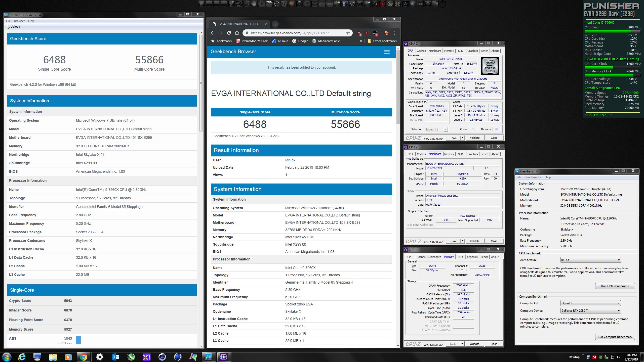Image resolution: width=644 pixels, height=362 pixels.
Task: Open new Chrome tab with plus icon
Action: [275, 24]
